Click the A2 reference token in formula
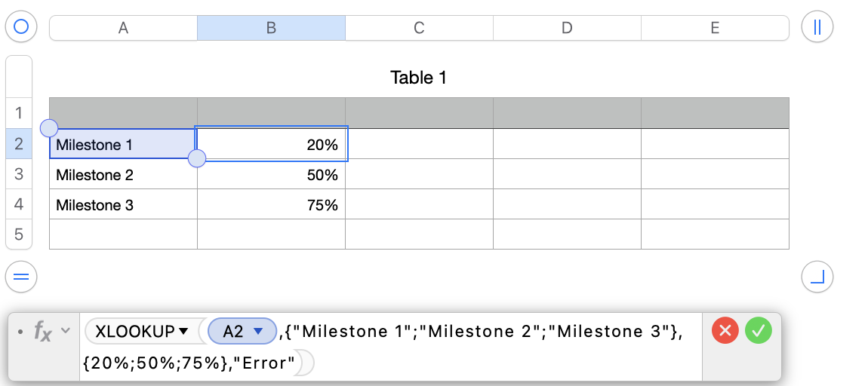Viewport: 868px width, 386px height. [x=233, y=331]
